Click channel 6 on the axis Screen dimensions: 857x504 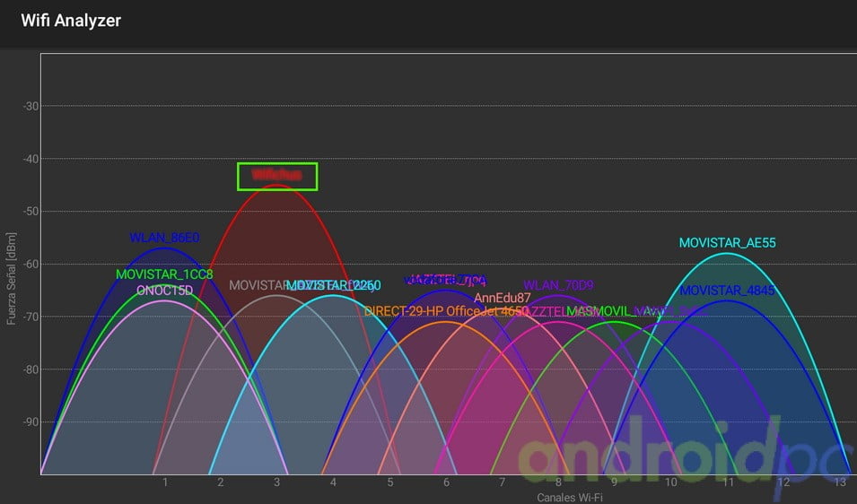pos(446,482)
